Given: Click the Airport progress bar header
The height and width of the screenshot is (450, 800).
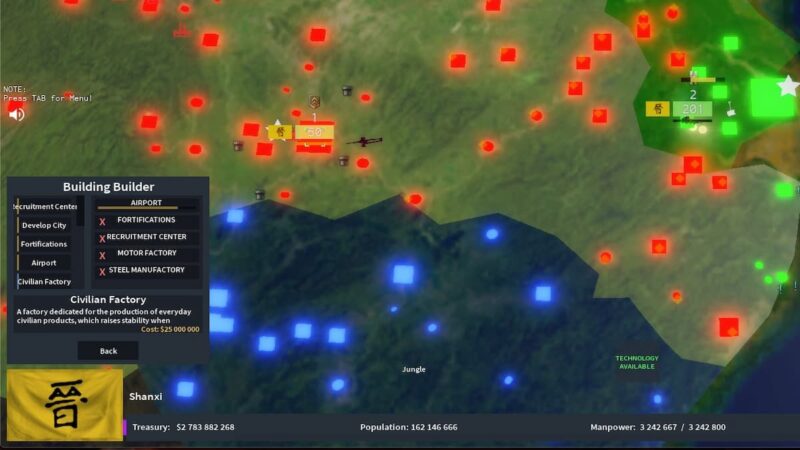Looking at the screenshot, I should click(146, 203).
